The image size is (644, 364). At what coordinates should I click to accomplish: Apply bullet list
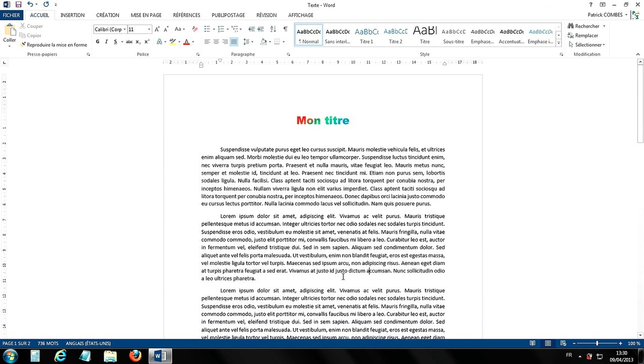click(207, 29)
